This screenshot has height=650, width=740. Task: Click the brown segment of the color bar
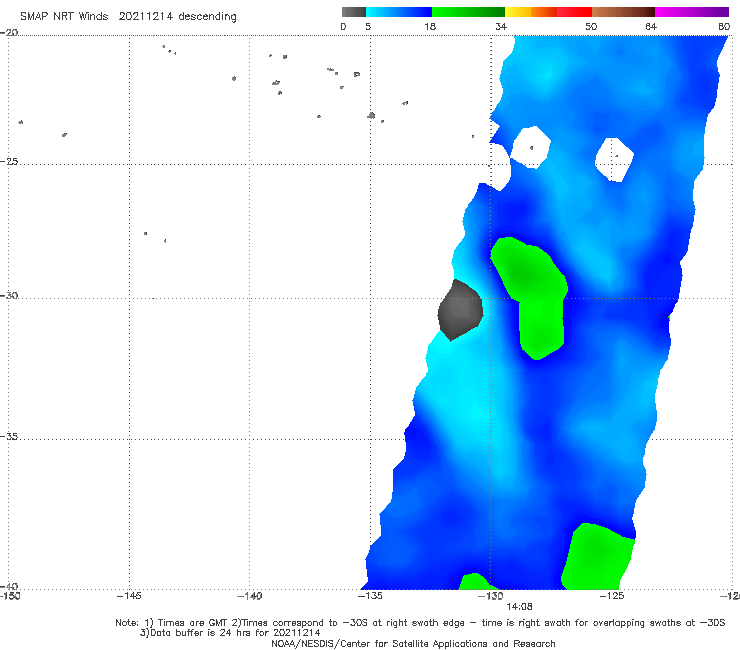click(623, 12)
